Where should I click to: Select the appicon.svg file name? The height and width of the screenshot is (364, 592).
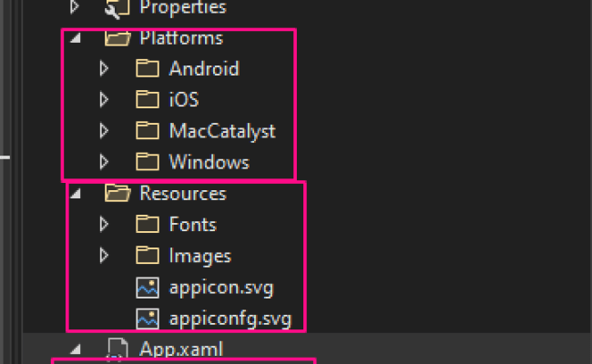221,288
